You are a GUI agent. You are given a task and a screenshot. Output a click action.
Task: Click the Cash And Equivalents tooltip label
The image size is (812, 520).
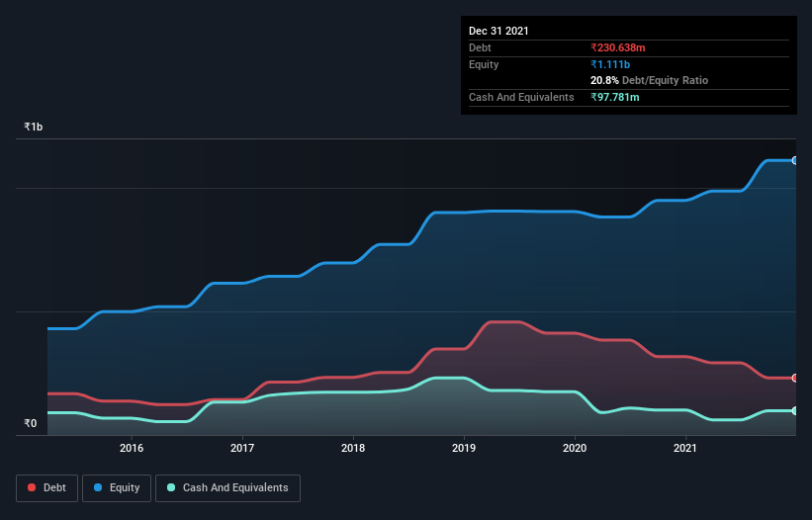521,97
